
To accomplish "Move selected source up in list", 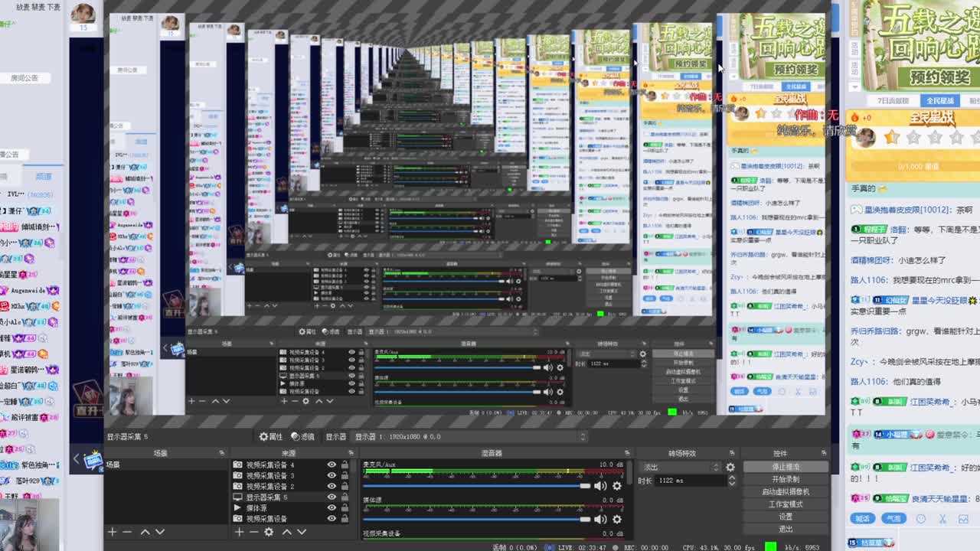I will coord(287,532).
